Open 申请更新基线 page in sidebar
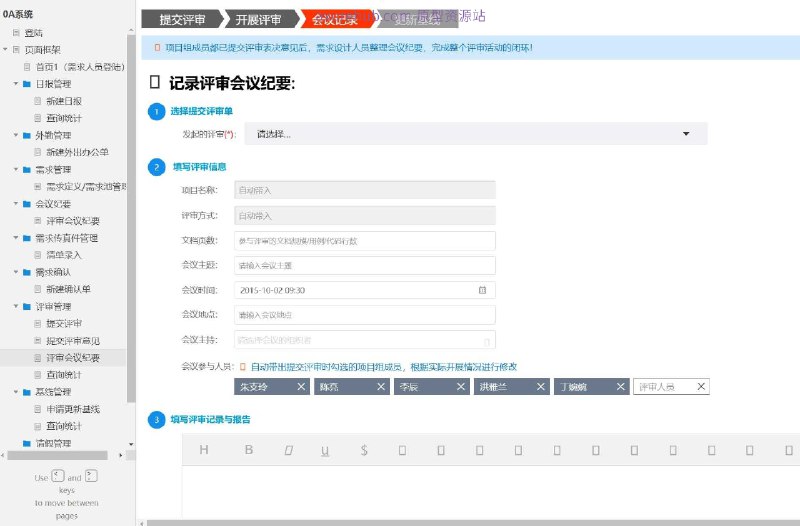 [x=73, y=409]
